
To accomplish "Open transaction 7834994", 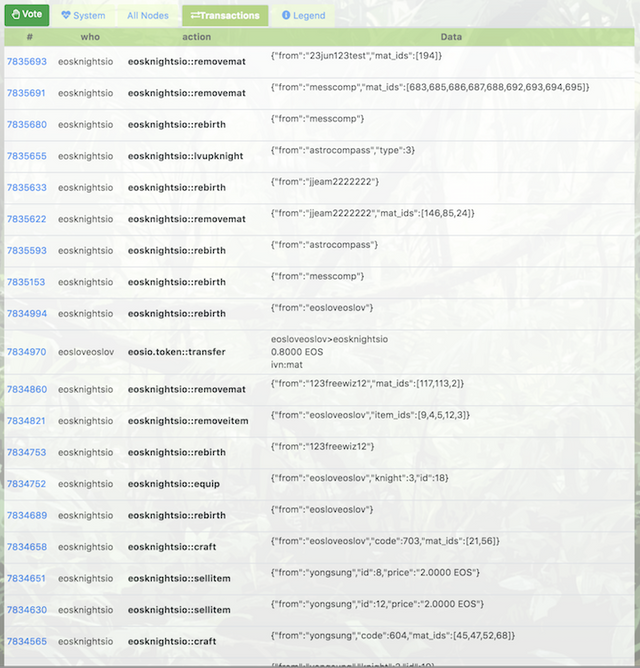I will click(x=26, y=314).
